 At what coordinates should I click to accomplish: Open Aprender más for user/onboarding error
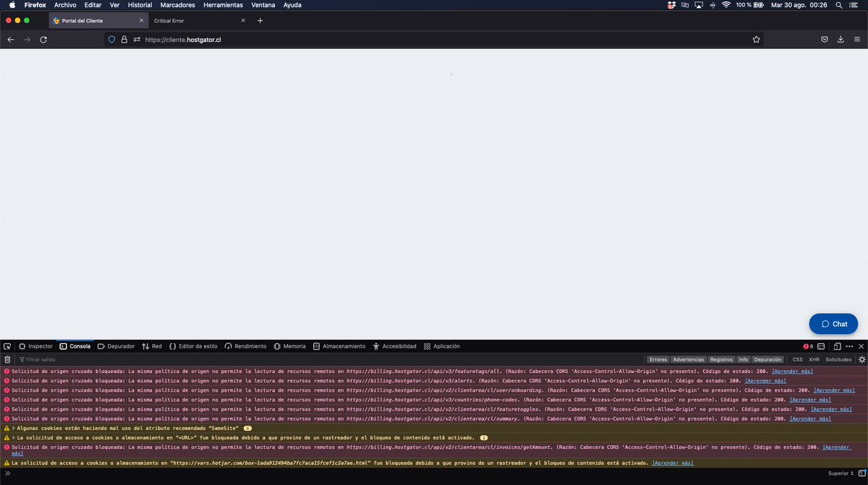pyautogui.click(x=834, y=390)
